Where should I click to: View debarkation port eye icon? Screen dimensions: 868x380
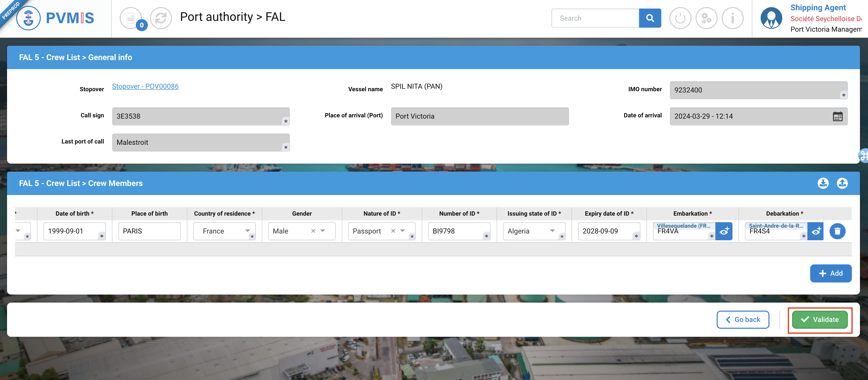click(816, 231)
